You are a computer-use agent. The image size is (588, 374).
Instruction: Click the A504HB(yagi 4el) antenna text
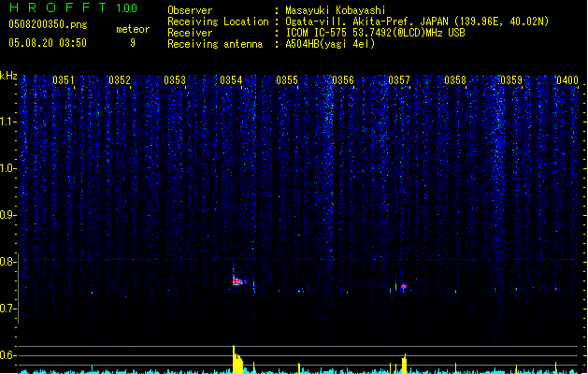pos(330,44)
